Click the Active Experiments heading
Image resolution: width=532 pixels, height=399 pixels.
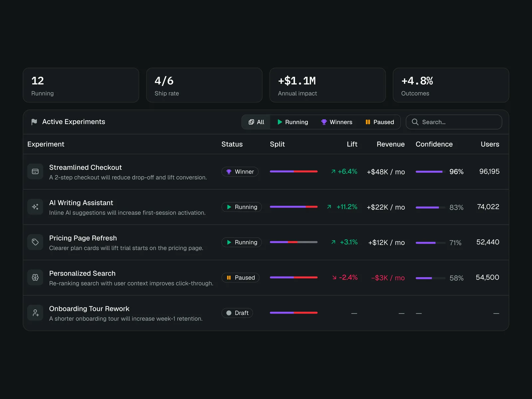pos(73,122)
